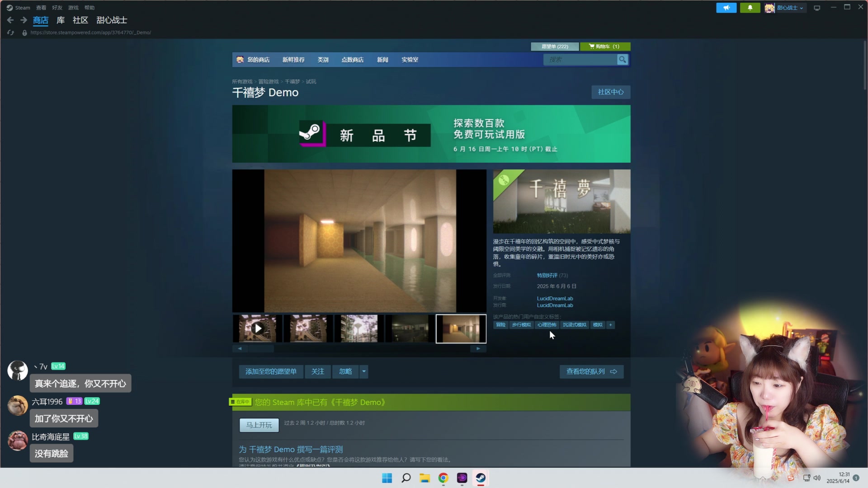Click the 关注 button

click(318, 371)
